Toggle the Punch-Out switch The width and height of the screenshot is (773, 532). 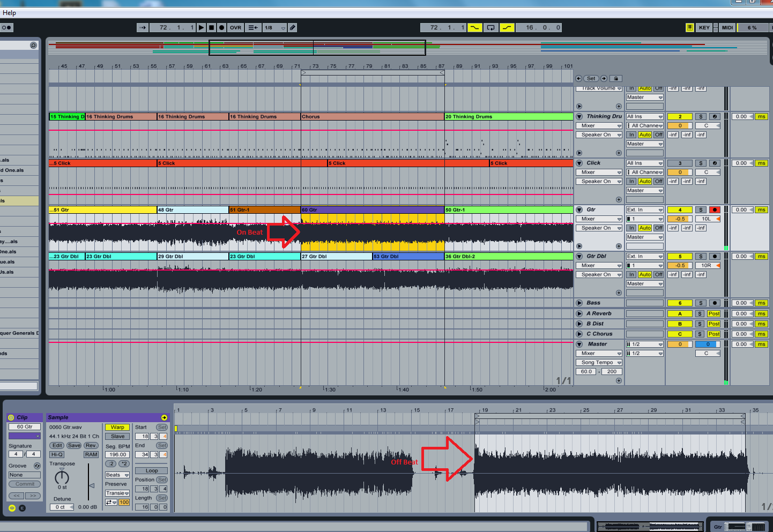click(507, 27)
